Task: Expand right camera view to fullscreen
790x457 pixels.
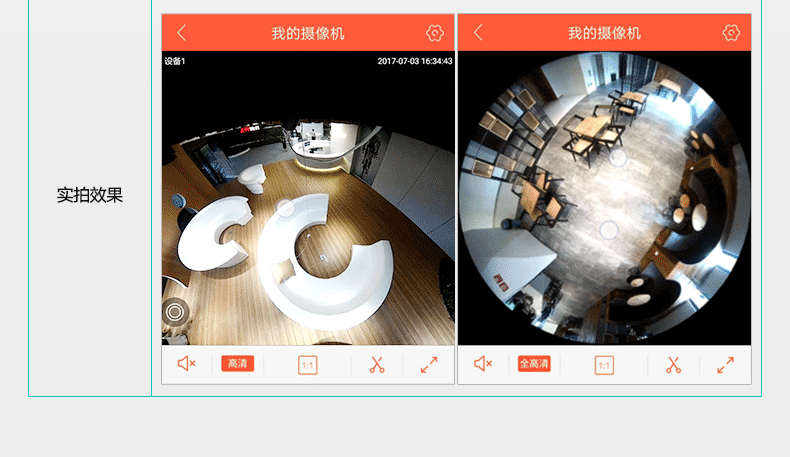Action: point(726,365)
